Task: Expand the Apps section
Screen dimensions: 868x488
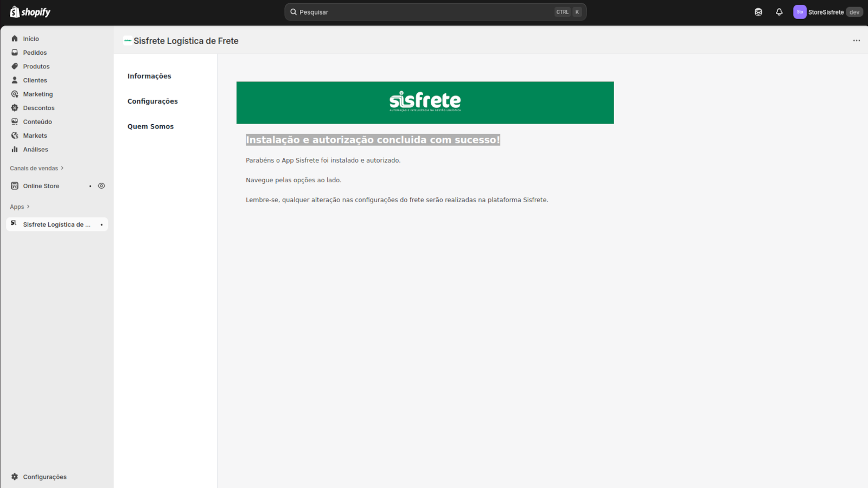Action: pyautogui.click(x=20, y=207)
